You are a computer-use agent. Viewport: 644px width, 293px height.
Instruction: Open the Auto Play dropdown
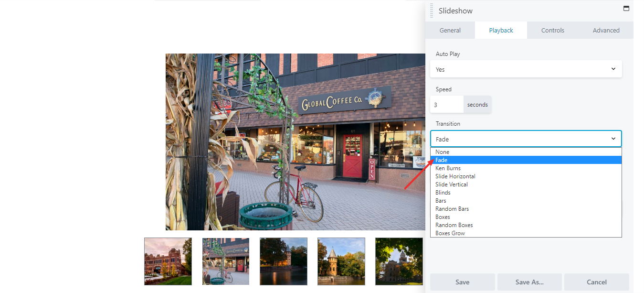[x=526, y=69]
